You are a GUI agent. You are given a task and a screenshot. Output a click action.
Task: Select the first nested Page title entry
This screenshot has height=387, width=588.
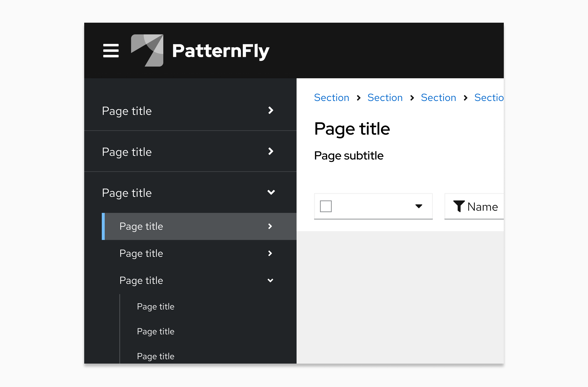(155, 306)
